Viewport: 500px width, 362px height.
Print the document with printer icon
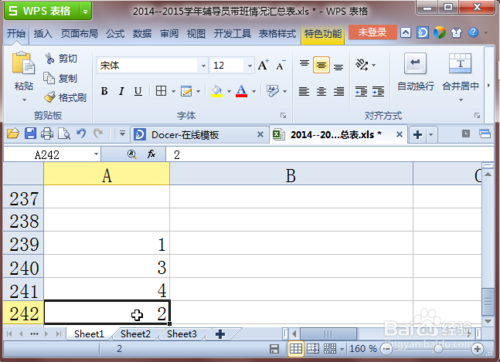click(x=47, y=134)
